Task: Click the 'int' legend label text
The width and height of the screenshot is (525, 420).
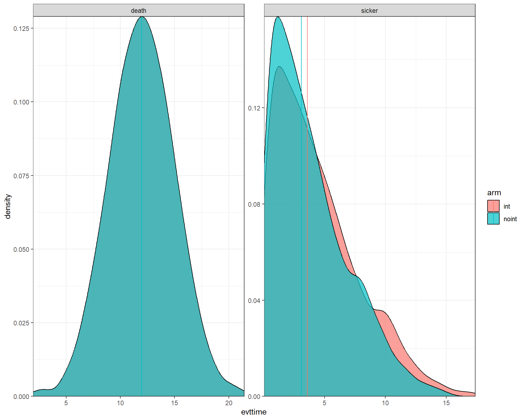Action: (507, 207)
